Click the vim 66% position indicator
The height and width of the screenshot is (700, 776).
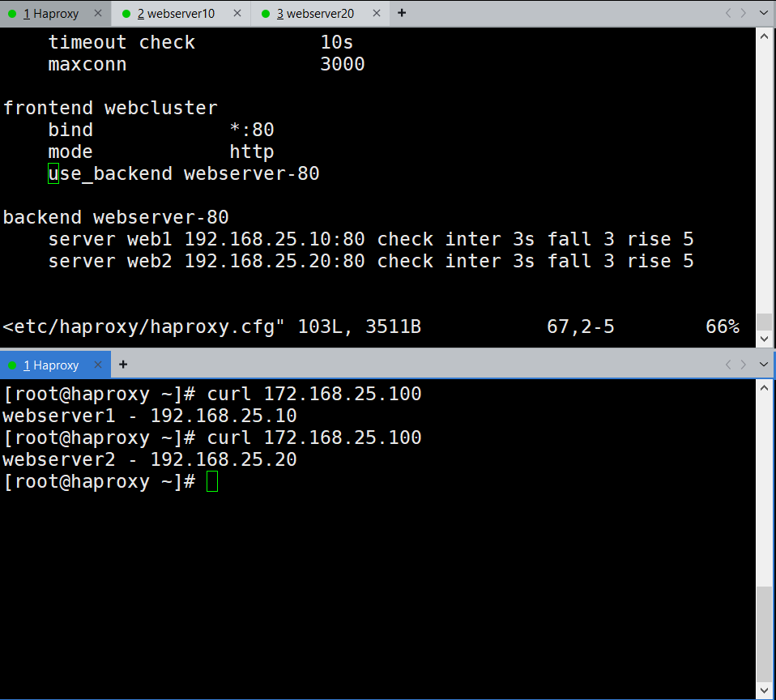click(723, 327)
